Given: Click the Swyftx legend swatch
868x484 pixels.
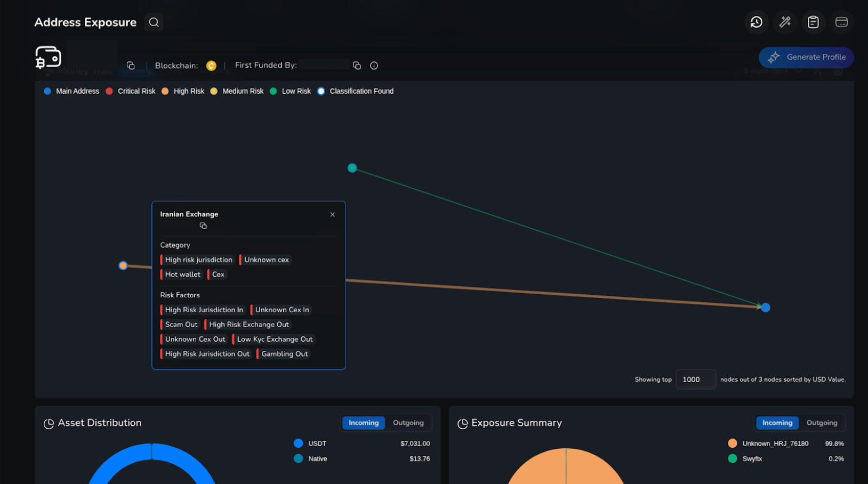Looking at the screenshot, I should point(733,458).
